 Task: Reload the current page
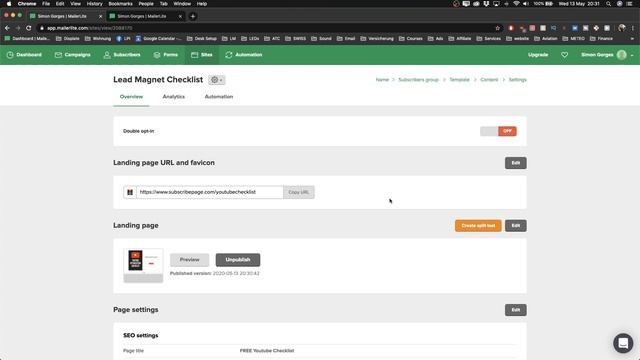coord(29,28)
